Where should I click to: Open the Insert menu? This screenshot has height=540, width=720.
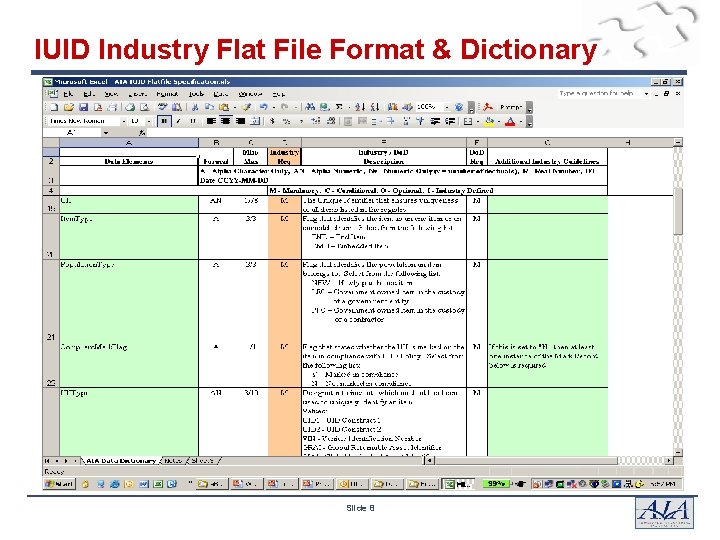(138, 94)
